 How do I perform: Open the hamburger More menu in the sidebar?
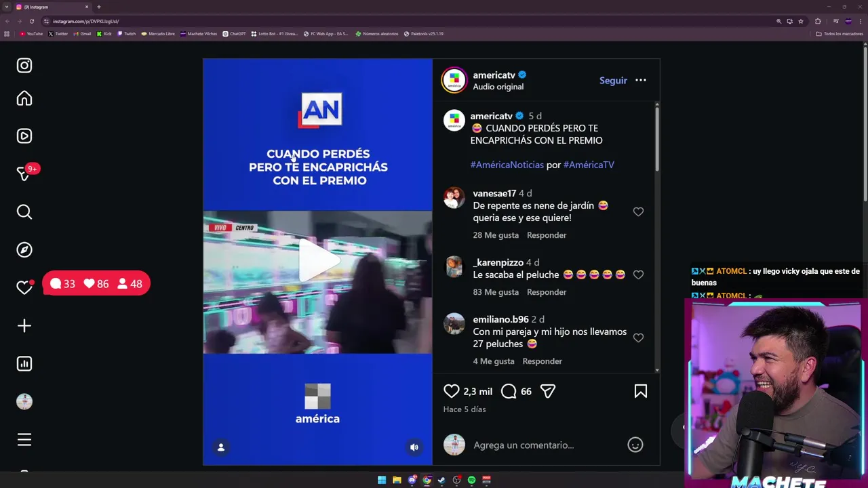pyautogui.click(x=24, y=440)
